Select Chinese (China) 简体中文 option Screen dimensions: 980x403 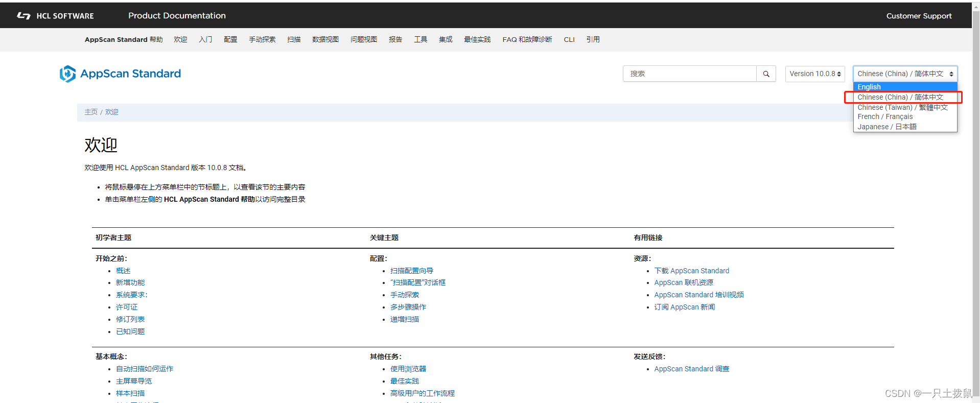[x=905, y=97]
